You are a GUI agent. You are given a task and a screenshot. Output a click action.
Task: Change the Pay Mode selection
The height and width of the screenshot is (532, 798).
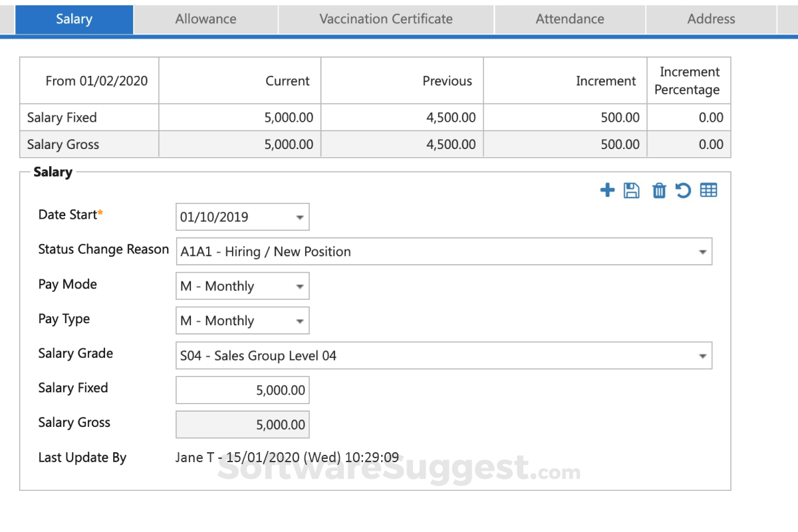[x=297, y=286]
